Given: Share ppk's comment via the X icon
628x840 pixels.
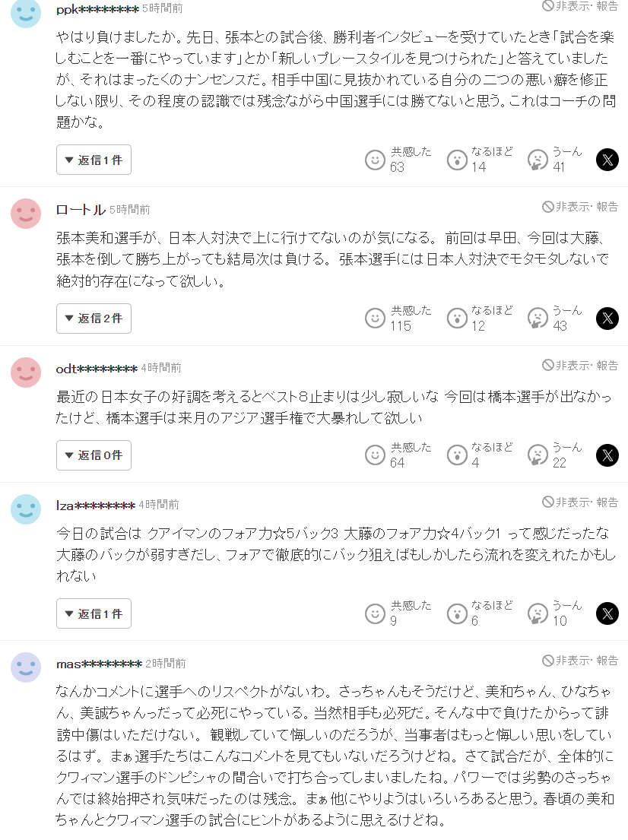Looking at the screenshot, I should pyautogui.click(x=607, y=160).
